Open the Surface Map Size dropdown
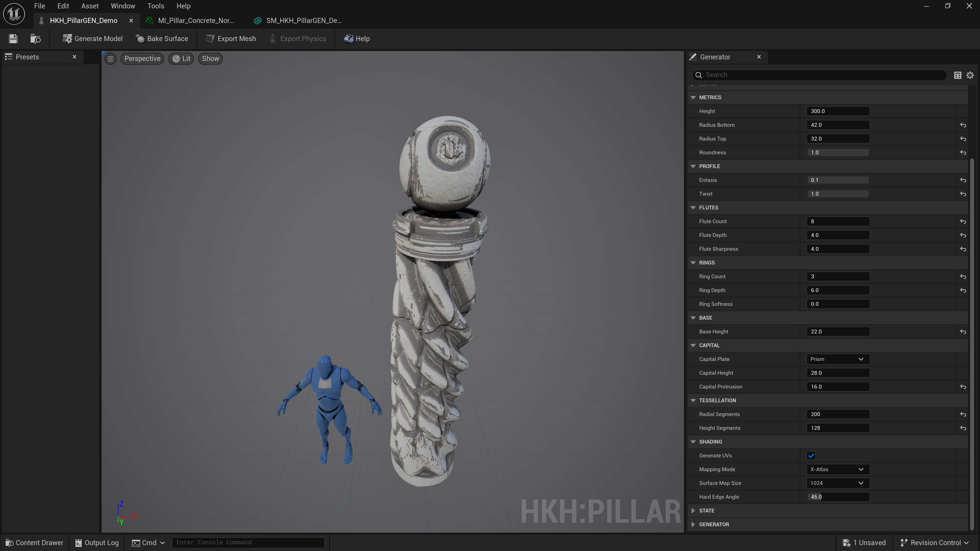This screenshot has height=551, width=980. pyautogui.click(x=837, y=483)
